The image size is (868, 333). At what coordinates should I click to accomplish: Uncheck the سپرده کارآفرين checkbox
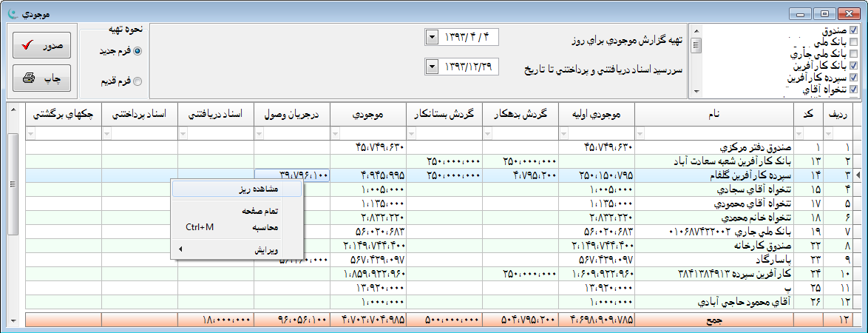coord(854,78)
